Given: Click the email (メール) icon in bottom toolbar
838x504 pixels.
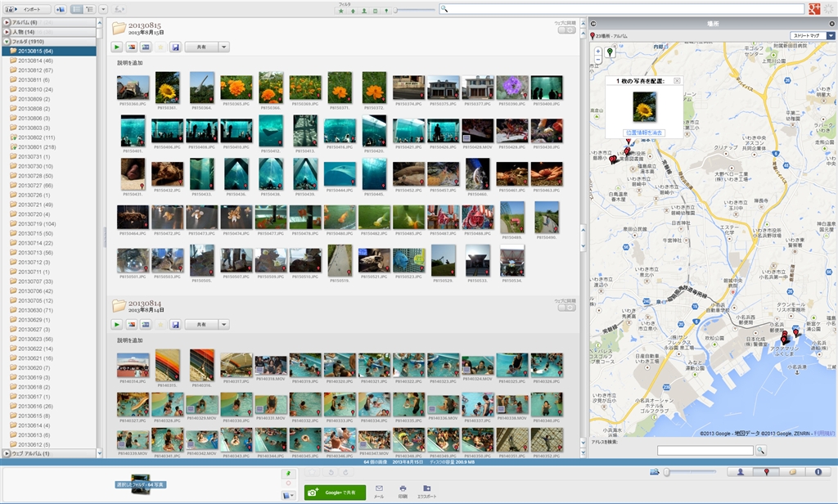Looking at the screenshot, I should tap(378, 489).
